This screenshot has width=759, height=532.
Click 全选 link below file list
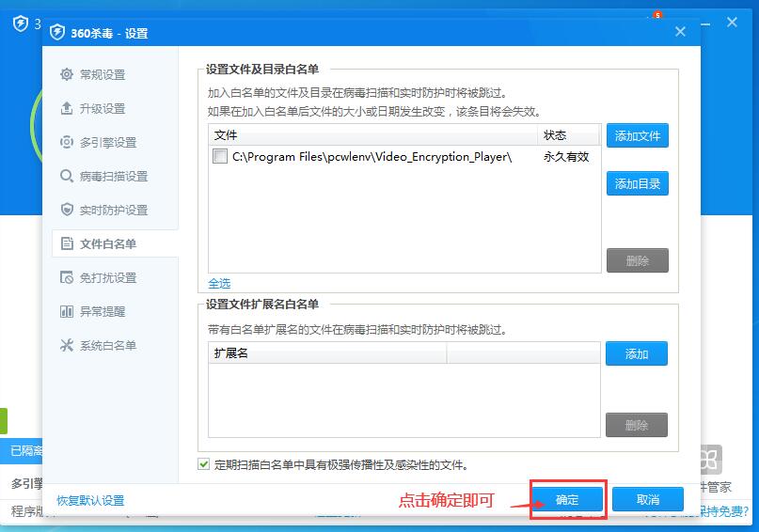point(219,283)
